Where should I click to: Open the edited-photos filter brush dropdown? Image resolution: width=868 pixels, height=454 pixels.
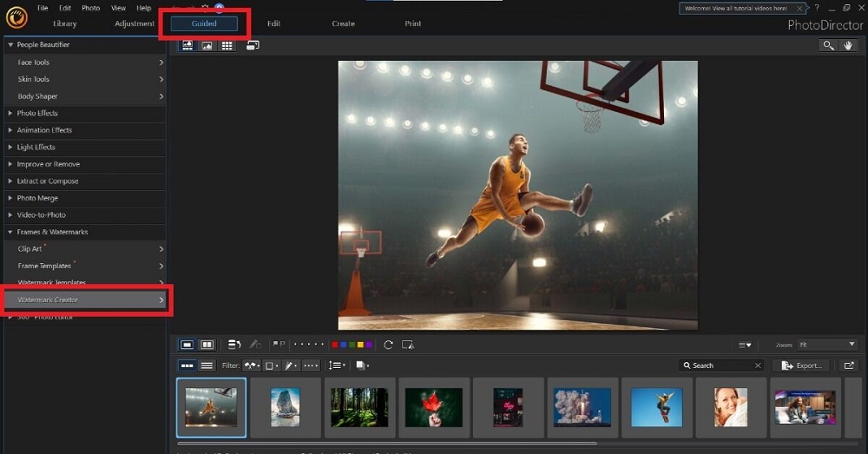pyautogui.click(x=291, y=365)
